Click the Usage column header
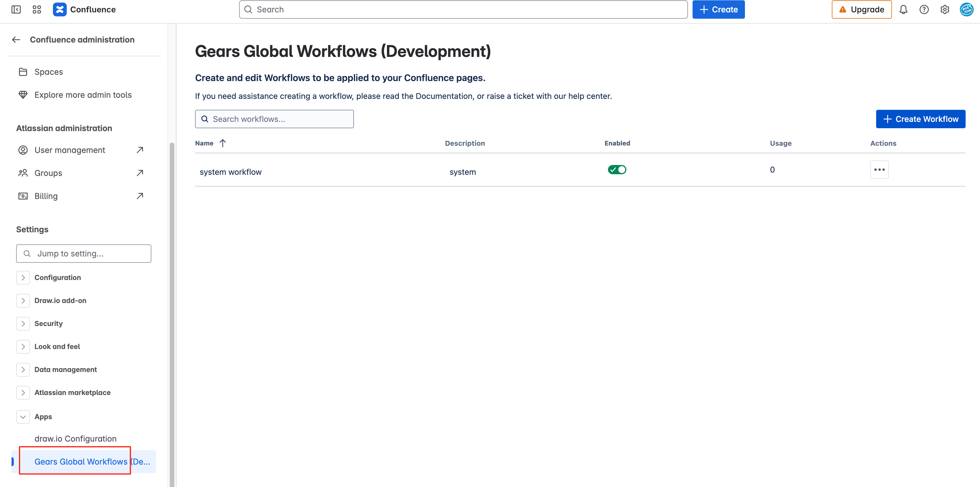 (x=780, y=143)
